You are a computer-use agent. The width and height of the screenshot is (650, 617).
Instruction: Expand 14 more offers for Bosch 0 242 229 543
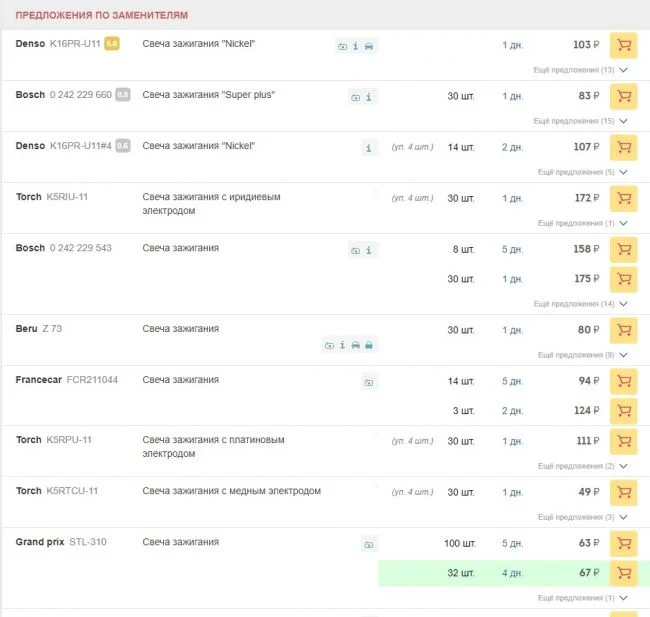pos(580,303)
